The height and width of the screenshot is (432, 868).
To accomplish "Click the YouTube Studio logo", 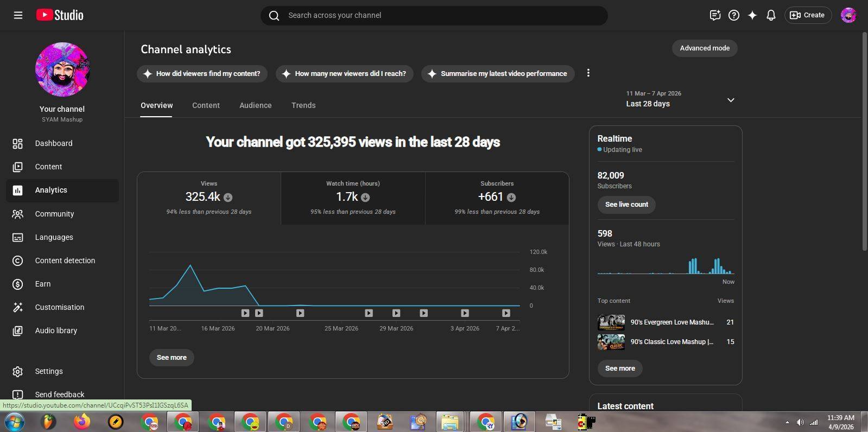I will pos(60,15).
